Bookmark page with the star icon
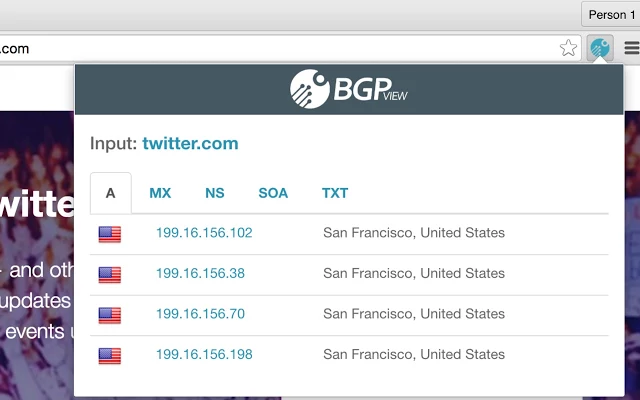Screen dimensions: 640x400 568,47
